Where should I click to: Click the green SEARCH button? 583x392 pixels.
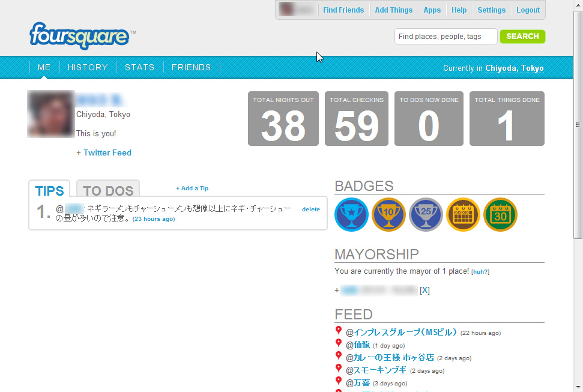pos(522,37)
